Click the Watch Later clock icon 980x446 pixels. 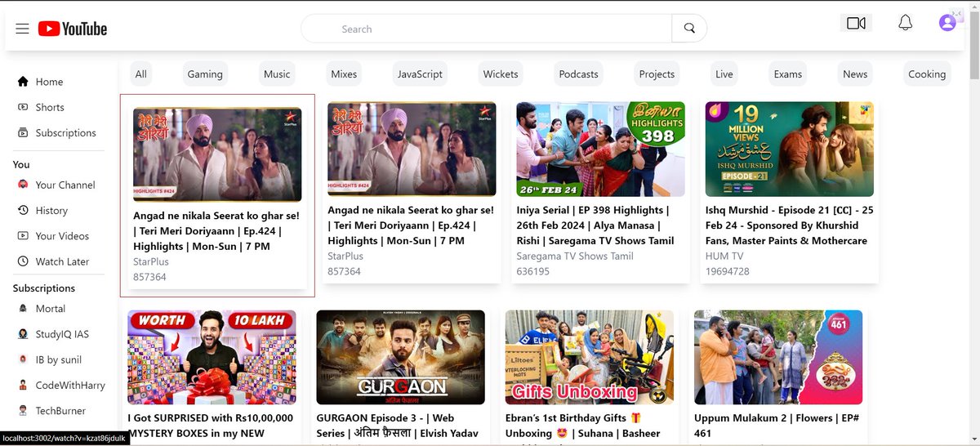point(23,261)
